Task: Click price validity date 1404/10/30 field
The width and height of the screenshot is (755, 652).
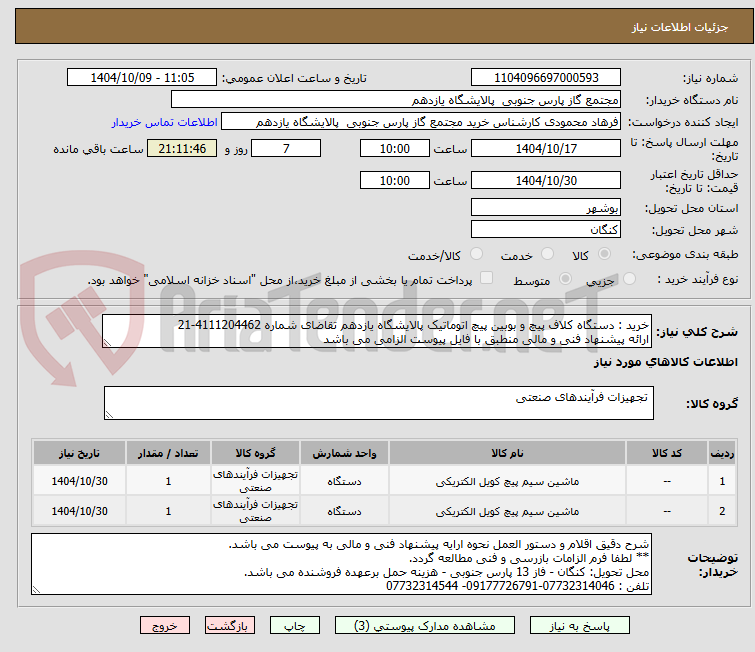Action: (546, 180)
